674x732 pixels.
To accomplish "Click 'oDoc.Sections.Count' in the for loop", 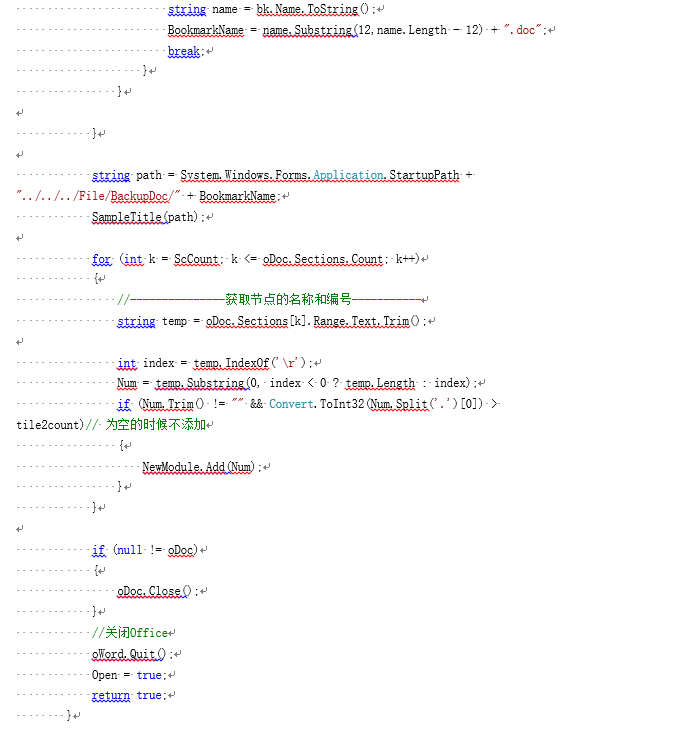I will (x=323, y=259).
